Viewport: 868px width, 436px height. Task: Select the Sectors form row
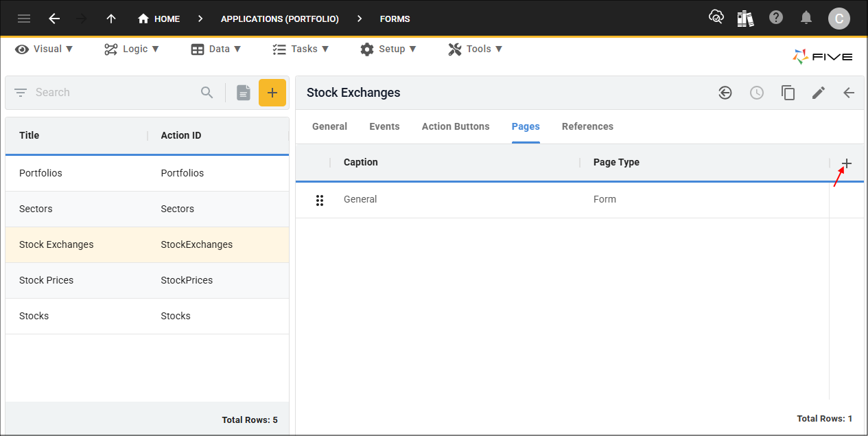(147, 209)
